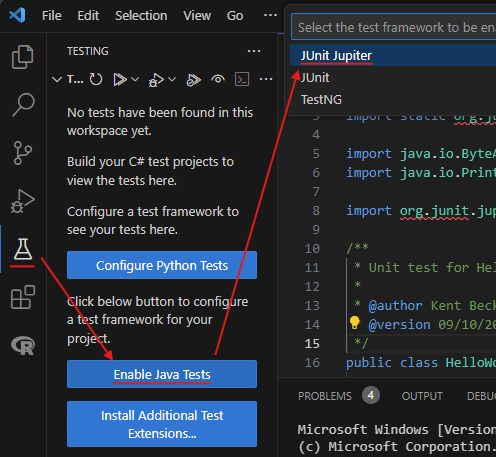
Task: Click the org.junit import on line 8
Action: pyautogui.click(x=421, y=211)
